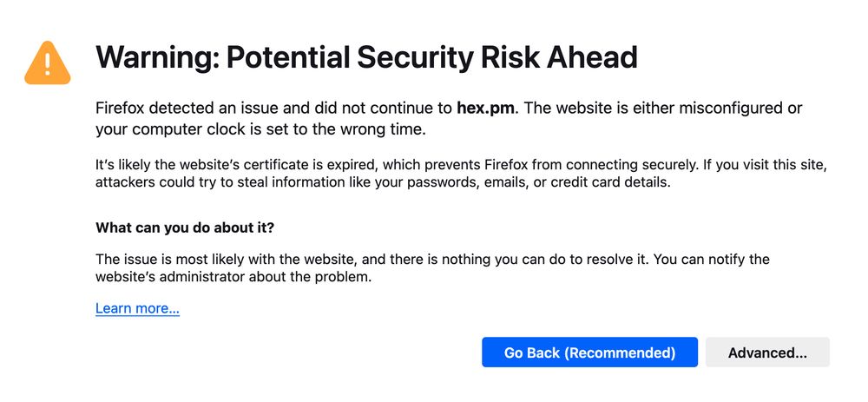
Task: Click the word "Warning:" in the heading
Action: (x=157, y=57)
